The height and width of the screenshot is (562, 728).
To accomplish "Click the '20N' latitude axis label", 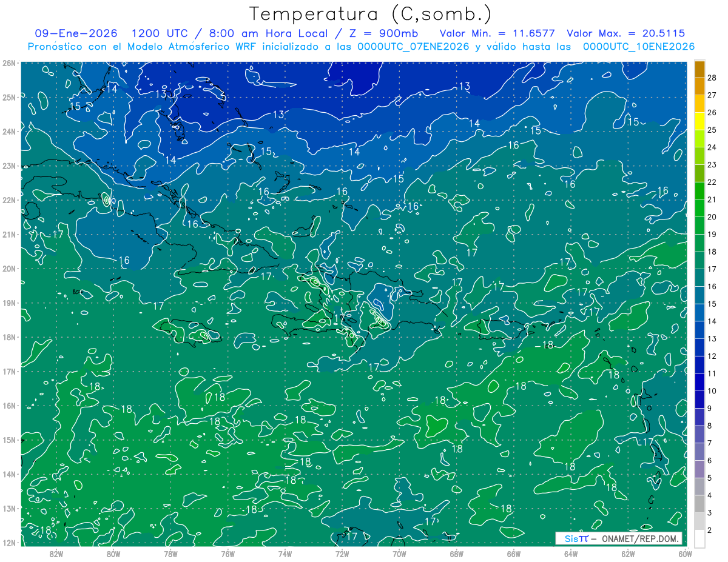I will coord(8,268).
